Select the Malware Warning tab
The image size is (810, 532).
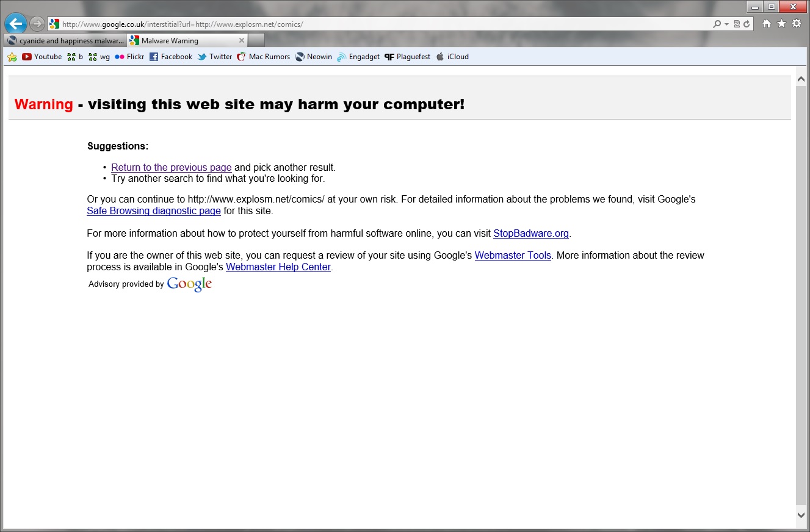point(187,41)
